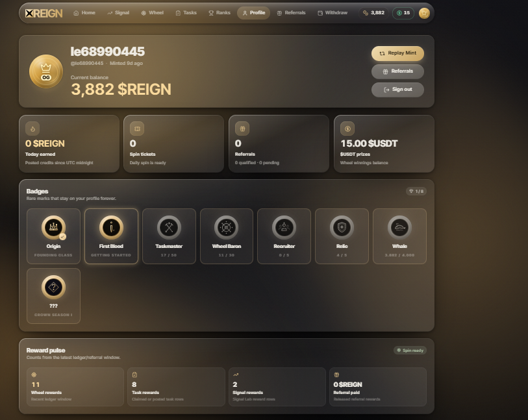This screenshot has height=420, width=528.
Task: Select the Taskmaster badge icon
Action: (x=169, y=227)
